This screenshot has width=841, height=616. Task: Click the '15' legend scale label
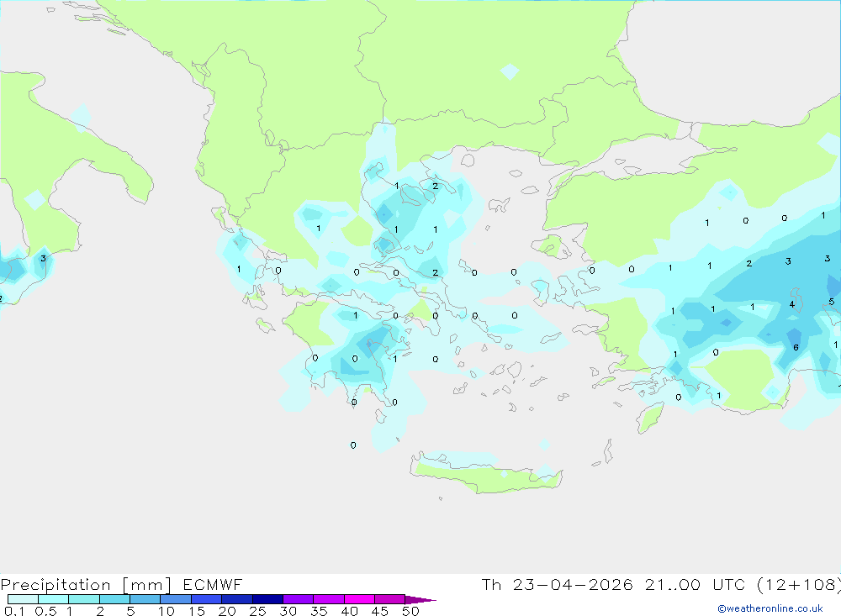(197, 611)
